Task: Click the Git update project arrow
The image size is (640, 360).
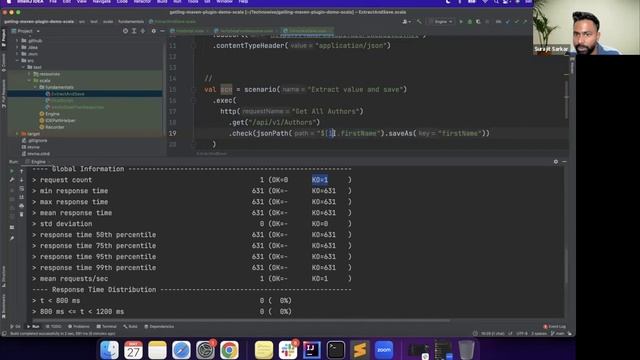Action: (508, 22)
